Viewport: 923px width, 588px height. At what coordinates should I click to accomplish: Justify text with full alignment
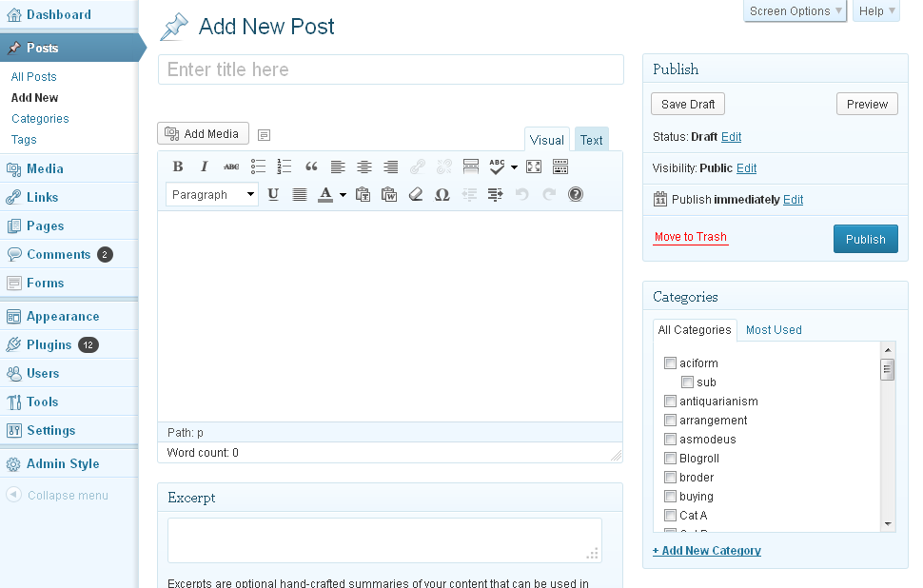tap(300, 194)
